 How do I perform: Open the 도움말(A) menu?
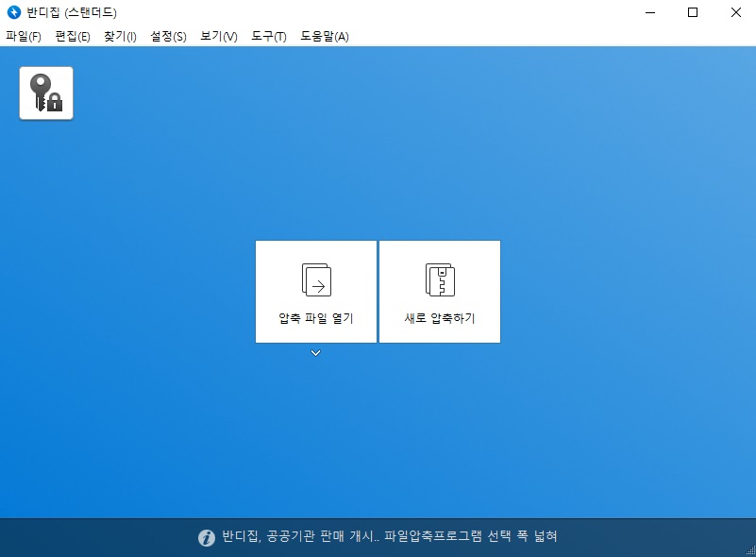coord(325,36)
